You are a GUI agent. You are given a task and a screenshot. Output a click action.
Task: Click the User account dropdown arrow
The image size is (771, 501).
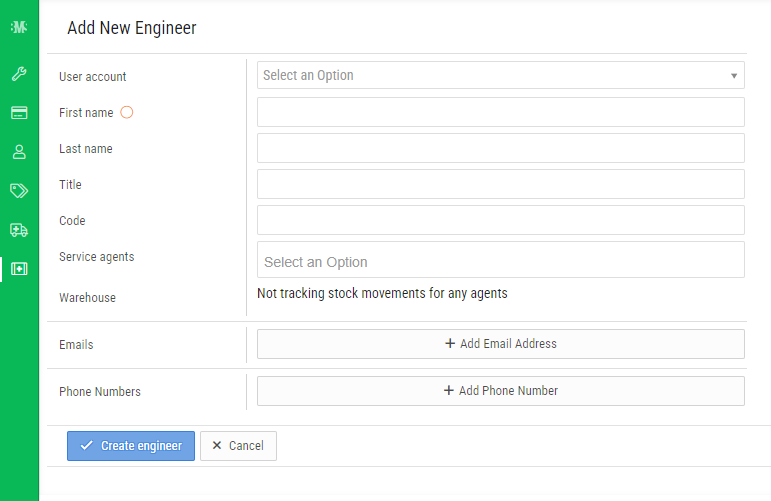tap(734, 76)
